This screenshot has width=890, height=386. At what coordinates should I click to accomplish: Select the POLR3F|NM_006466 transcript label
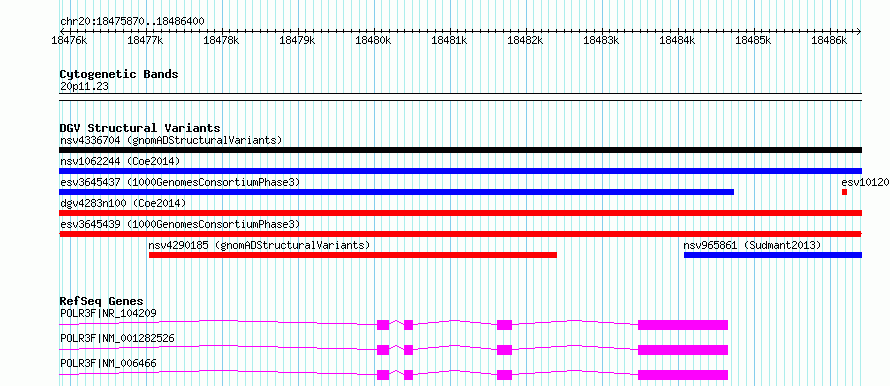(x=108, y=363)
